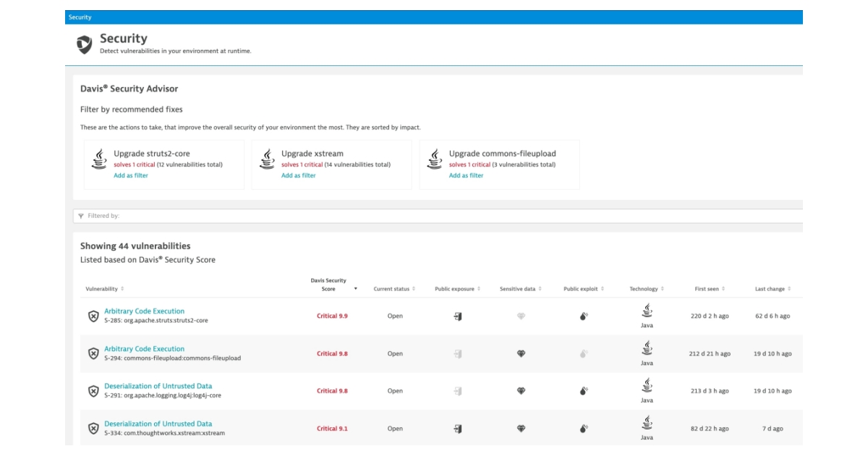Sort by Last change column
Viewport: 868px width, 454px height.
pyautogui.click(x=773, y=289)
